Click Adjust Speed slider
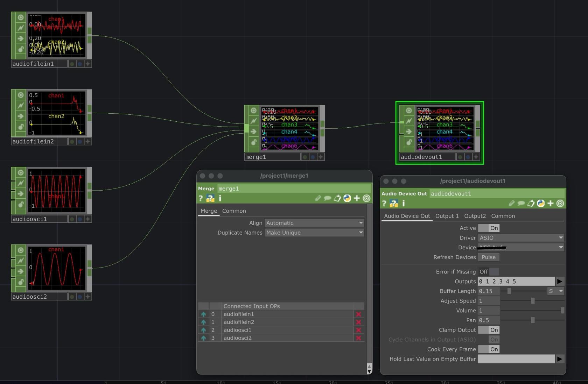 tap(532, 301)
